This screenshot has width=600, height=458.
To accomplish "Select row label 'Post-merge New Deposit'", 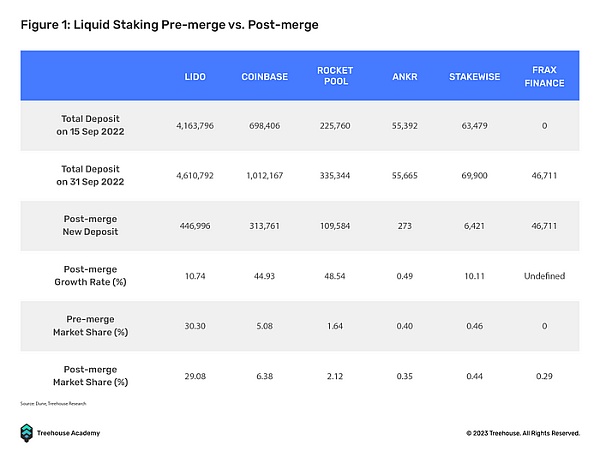I will (90, 225).
